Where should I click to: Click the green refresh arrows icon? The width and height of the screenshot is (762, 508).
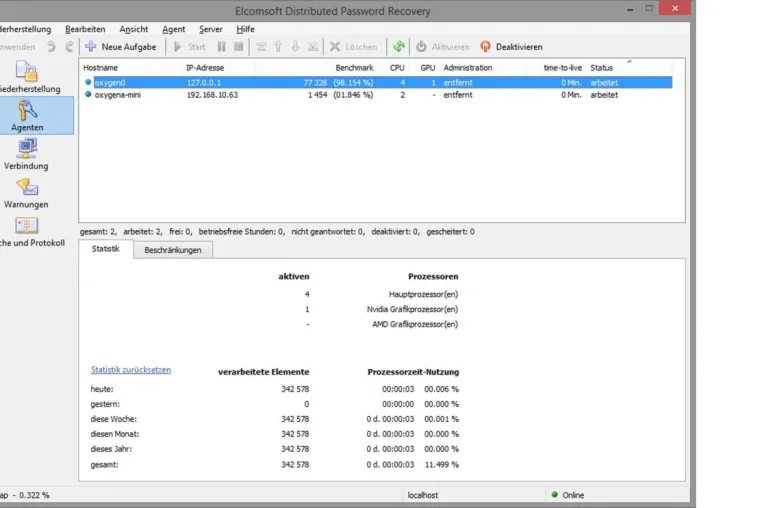(x=399, y=47)
